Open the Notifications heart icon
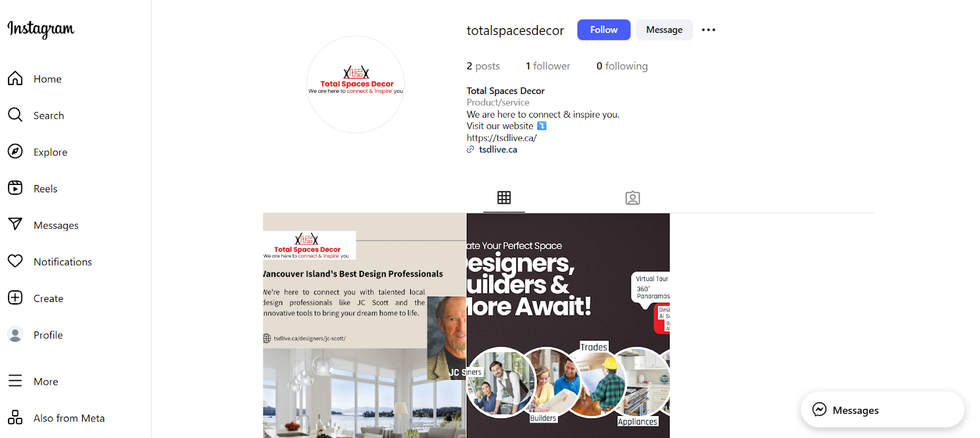This screenshot has width=980, height=438. click(x=15, y=261)
